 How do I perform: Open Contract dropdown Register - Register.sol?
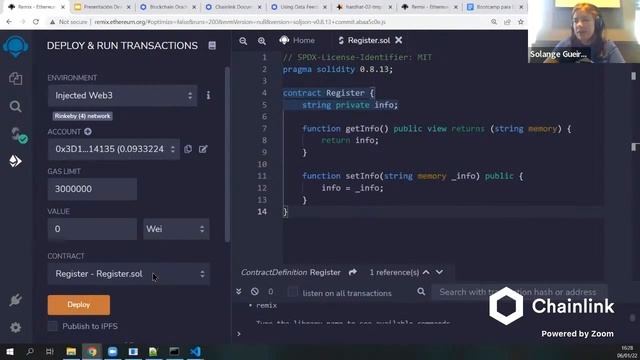129,274
